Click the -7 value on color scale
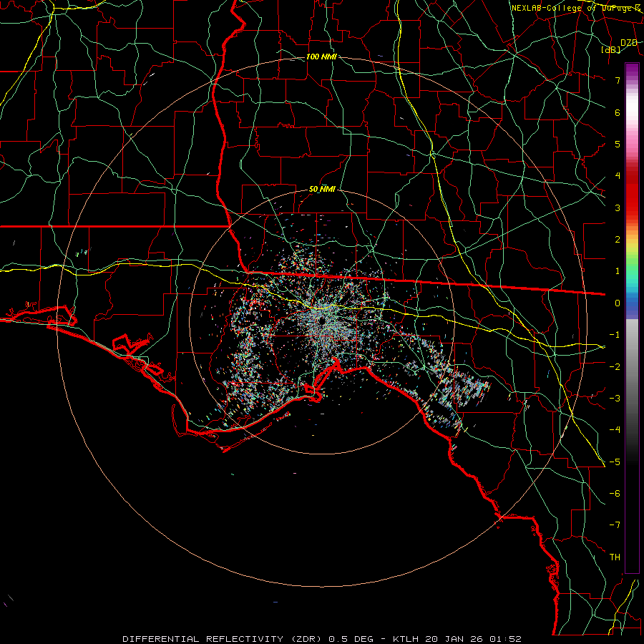644x644 pixels. click(615, 525)
